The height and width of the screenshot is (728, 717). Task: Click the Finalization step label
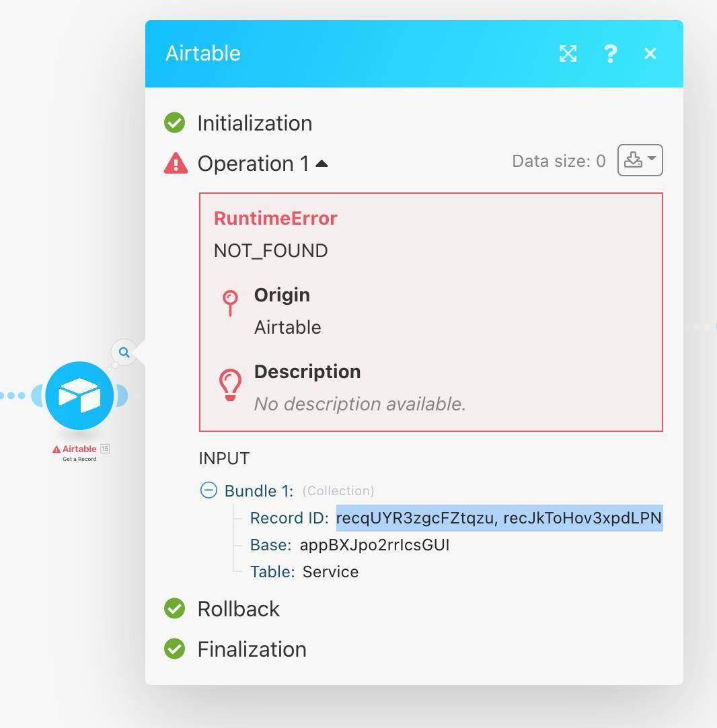[252, 649]
